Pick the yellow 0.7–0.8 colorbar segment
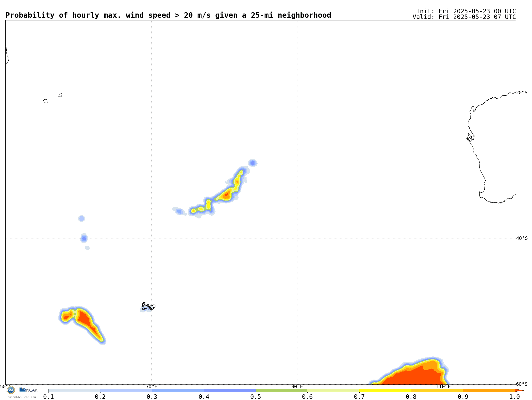This screenshot has height=400, width=532. [x=385, y=390]
